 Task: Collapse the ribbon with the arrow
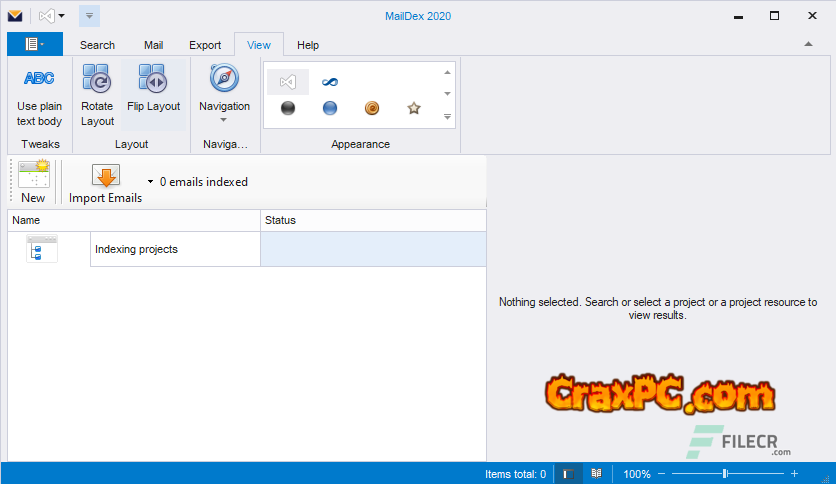click(x=808, y=44)
